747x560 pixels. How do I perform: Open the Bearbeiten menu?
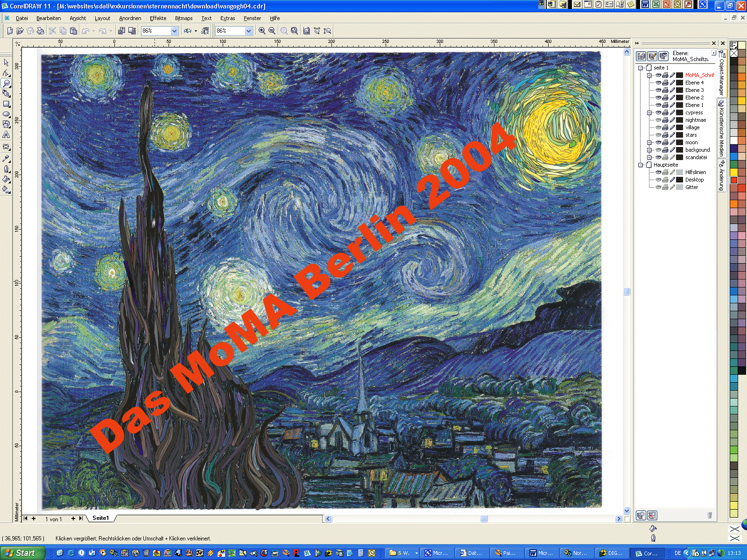coord(49,18)
